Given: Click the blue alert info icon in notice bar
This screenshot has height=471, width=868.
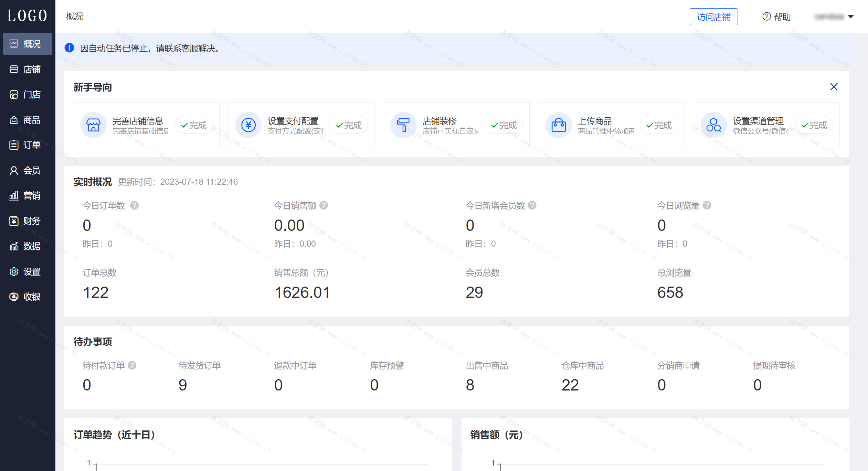Looking at the screenshot, I should 69,48.
